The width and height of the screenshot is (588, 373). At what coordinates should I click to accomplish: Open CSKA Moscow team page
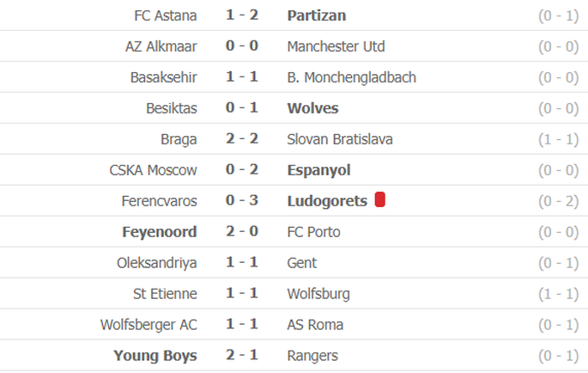tap(153, 170)
